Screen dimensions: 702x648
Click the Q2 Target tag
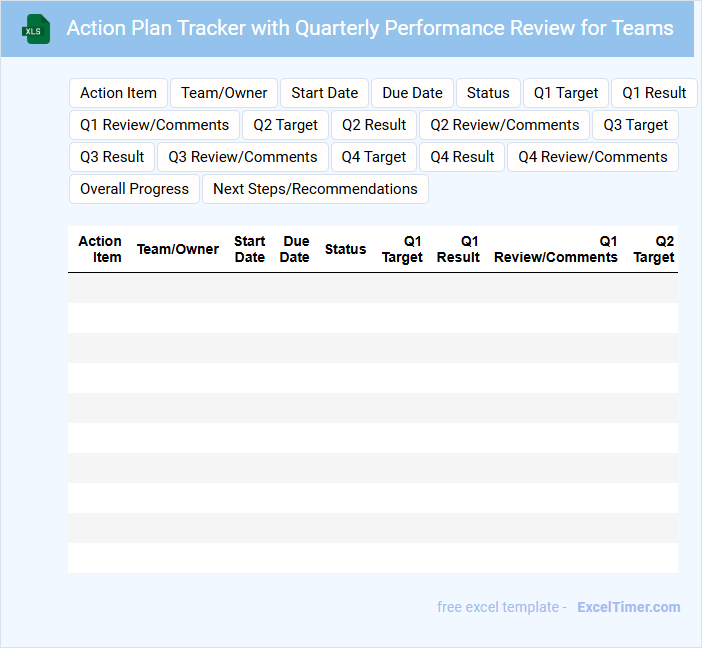point(286,125)
